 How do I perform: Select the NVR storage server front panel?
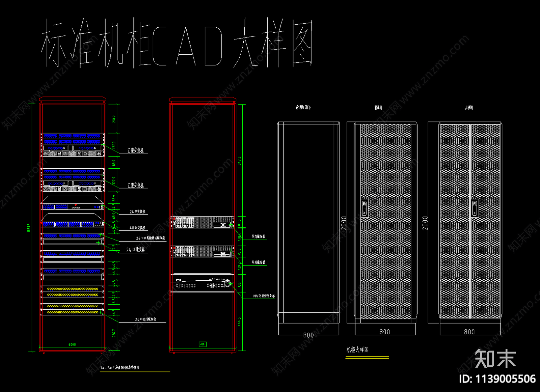202,283
